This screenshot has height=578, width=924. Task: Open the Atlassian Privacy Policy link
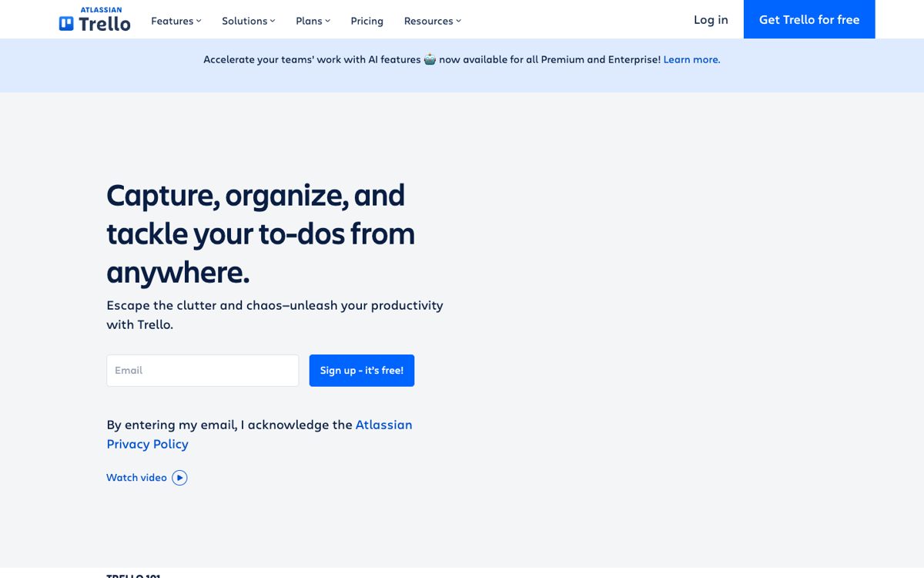259,434
